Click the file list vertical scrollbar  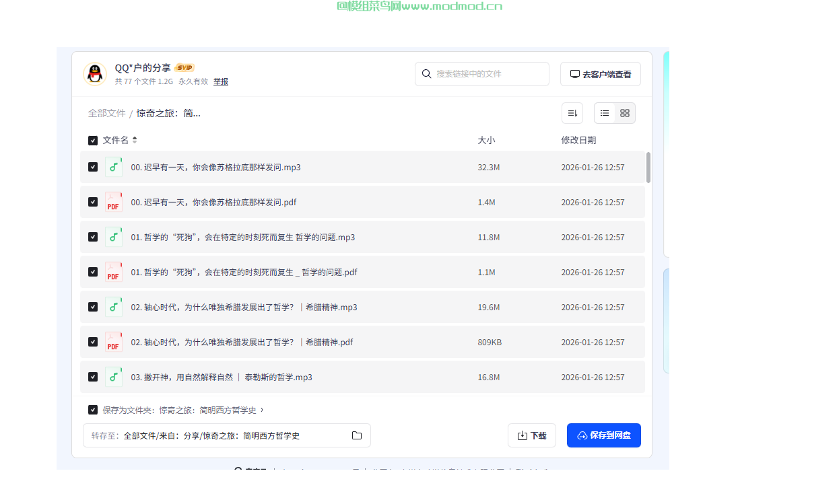[648, 167]
